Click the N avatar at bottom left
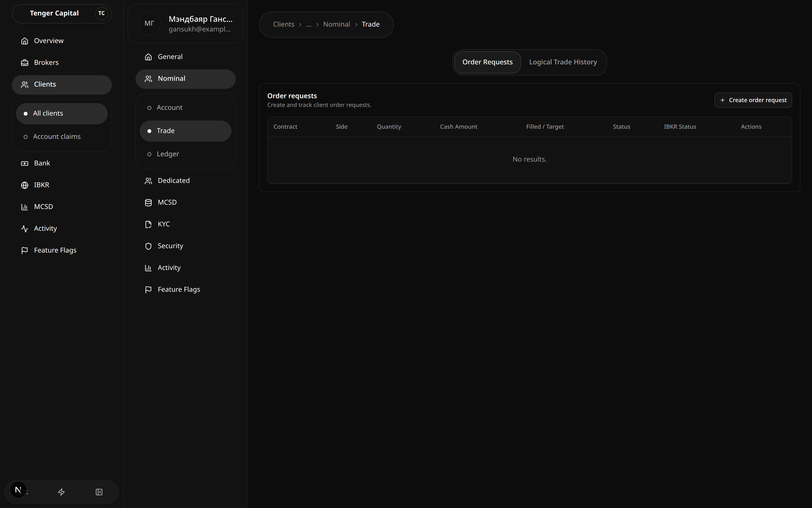 pyautogui.click(x=18, y=490)
